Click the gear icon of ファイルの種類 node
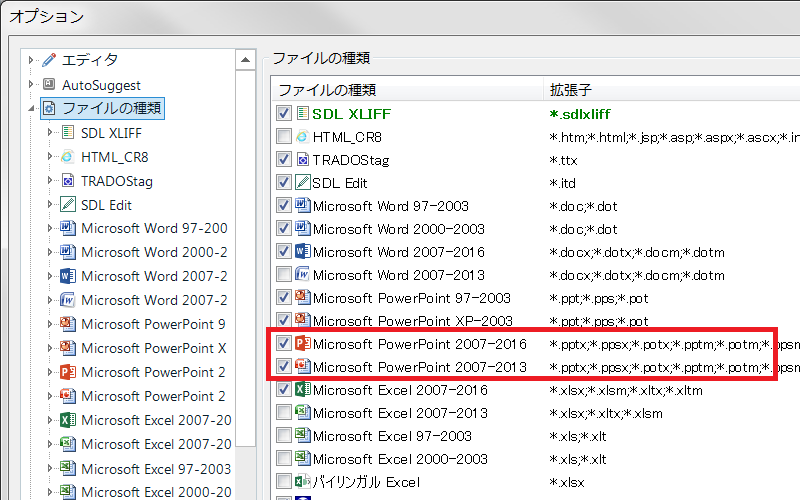The width and height of the screenshot is (800, 500). [49, 108]
